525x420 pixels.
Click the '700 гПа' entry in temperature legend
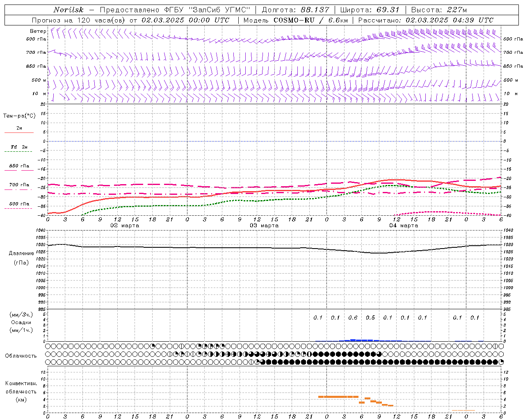pyautogui.click(x=19, y=185)
